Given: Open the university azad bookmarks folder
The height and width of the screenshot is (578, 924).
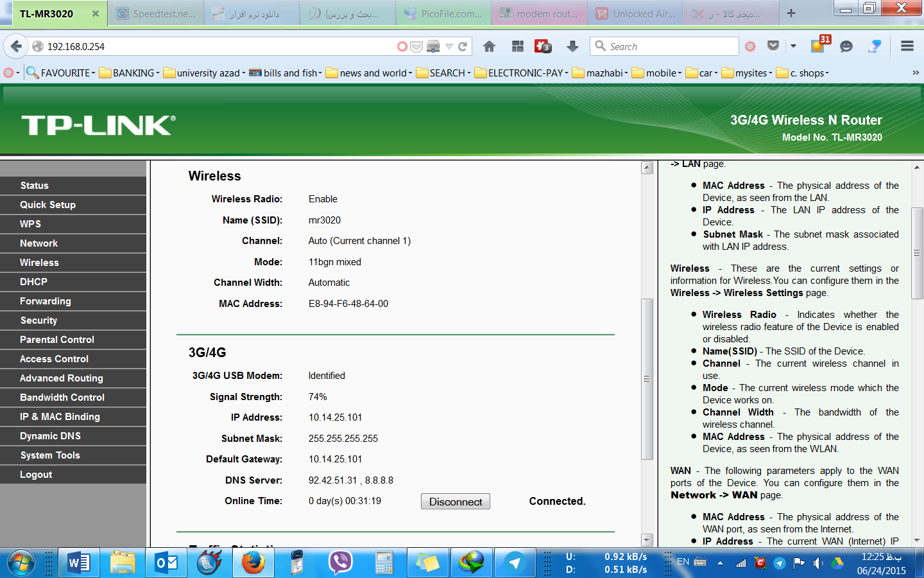Looking at the screenshot, I should (x=204, y=73).
